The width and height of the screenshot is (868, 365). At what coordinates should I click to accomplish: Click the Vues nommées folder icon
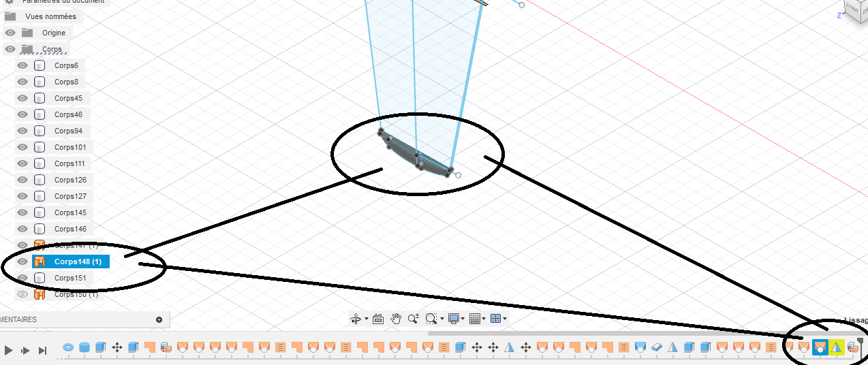[x=10, y=16]
